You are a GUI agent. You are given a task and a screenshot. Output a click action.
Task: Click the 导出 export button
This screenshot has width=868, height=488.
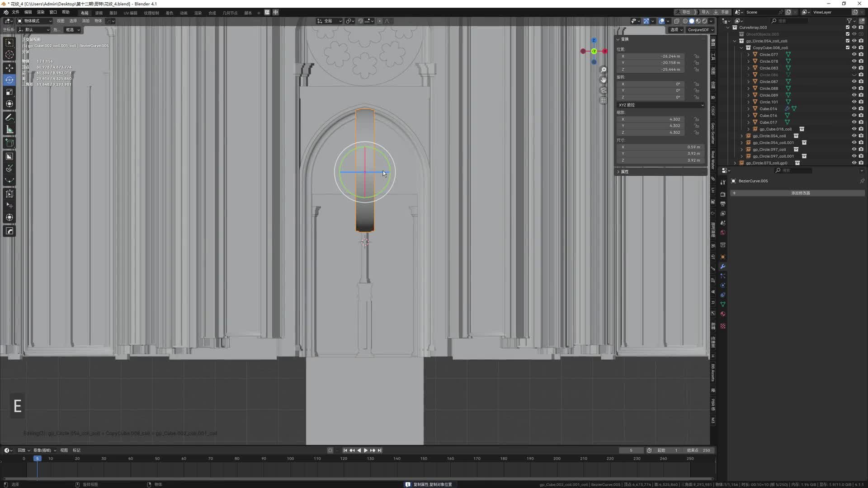click(x=683, y=12)
